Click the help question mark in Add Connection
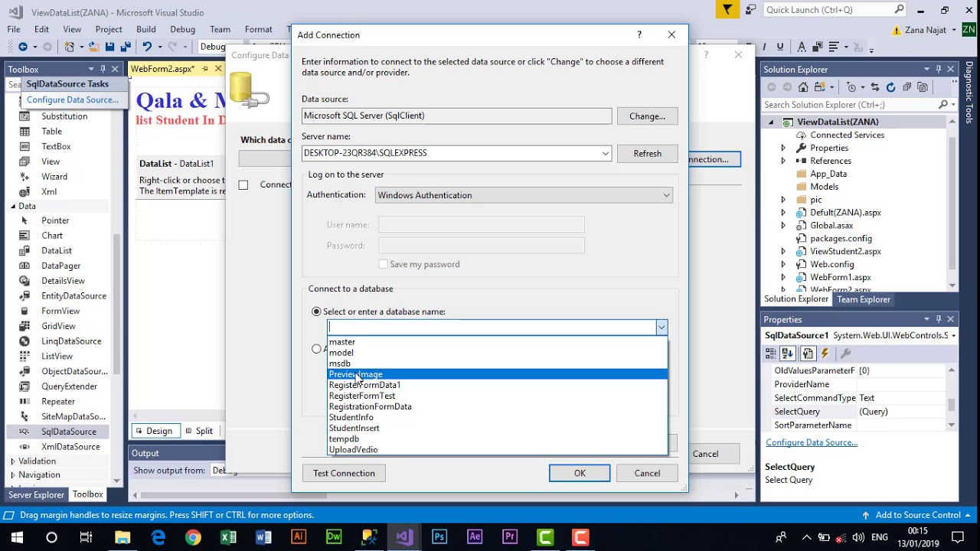Screen dimensions: 980x551 point(639,34)
